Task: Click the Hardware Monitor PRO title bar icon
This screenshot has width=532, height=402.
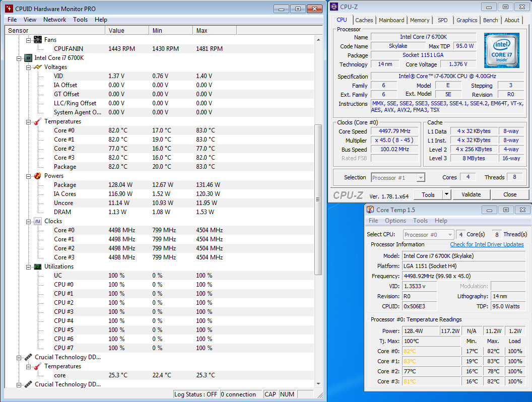Action: 9,9
